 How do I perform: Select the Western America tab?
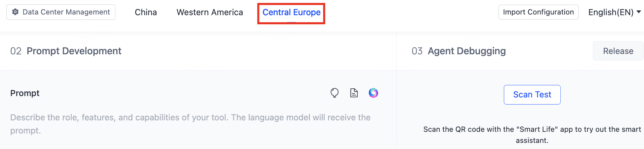click(x=210, y=12)
